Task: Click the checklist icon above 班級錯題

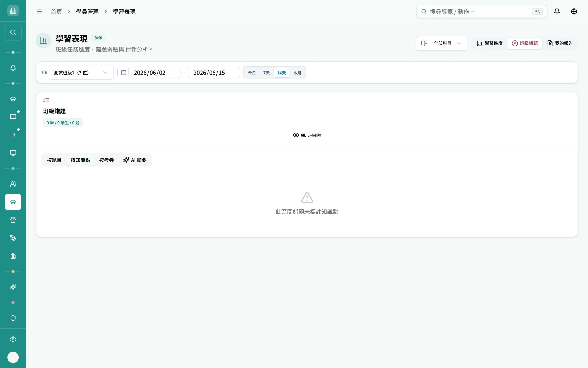Action: tap(46, 100)
